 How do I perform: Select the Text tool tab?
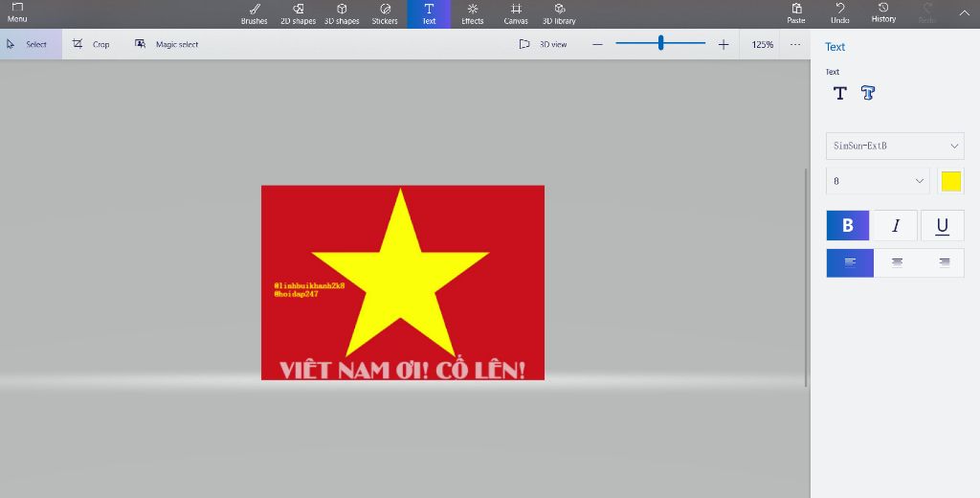pyautogui.click(x=429, y=13)
